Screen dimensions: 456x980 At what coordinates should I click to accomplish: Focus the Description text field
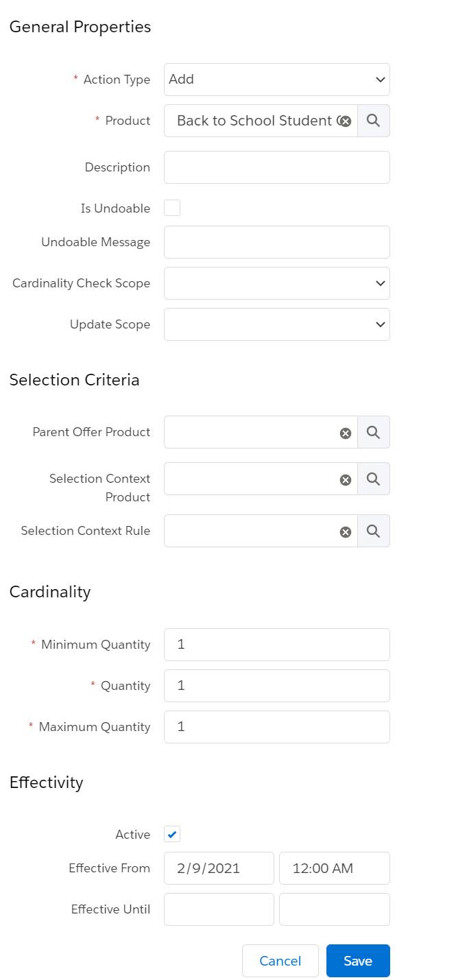click(x=277, y=167)
